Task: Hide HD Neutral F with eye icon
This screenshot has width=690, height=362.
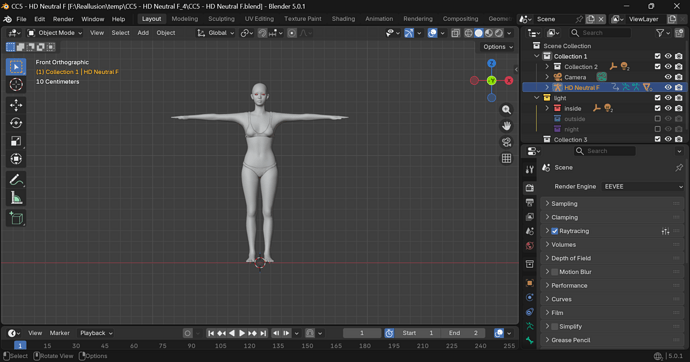Action: point(668,88)
